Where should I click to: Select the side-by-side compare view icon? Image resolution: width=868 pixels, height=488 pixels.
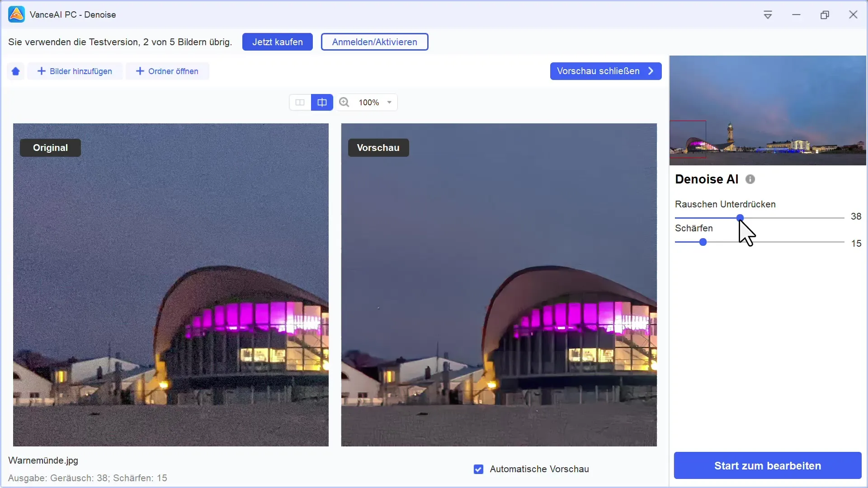[322, 103]
